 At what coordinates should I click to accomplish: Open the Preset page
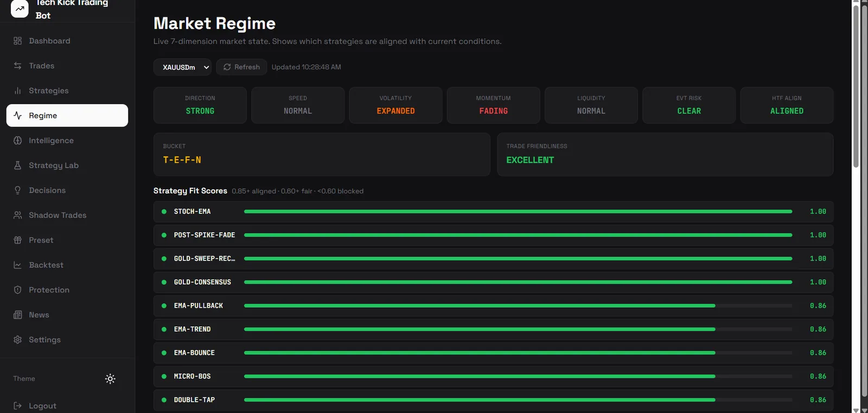coord(67,240)
